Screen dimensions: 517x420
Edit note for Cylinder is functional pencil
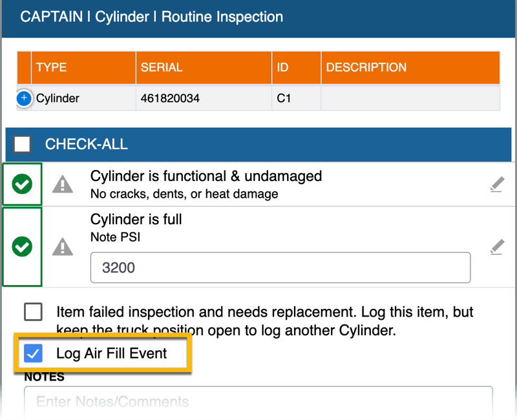click(x=496, y=185)
